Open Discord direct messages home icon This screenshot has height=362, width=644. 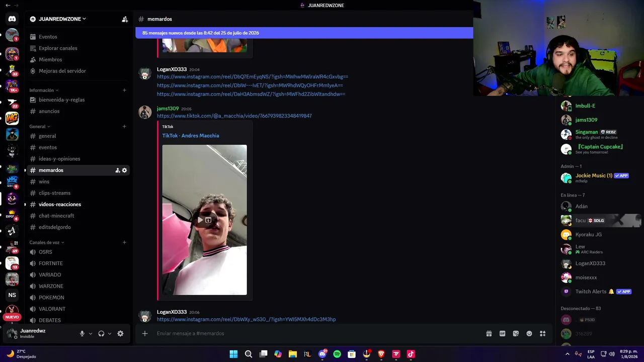click(12, 19)
